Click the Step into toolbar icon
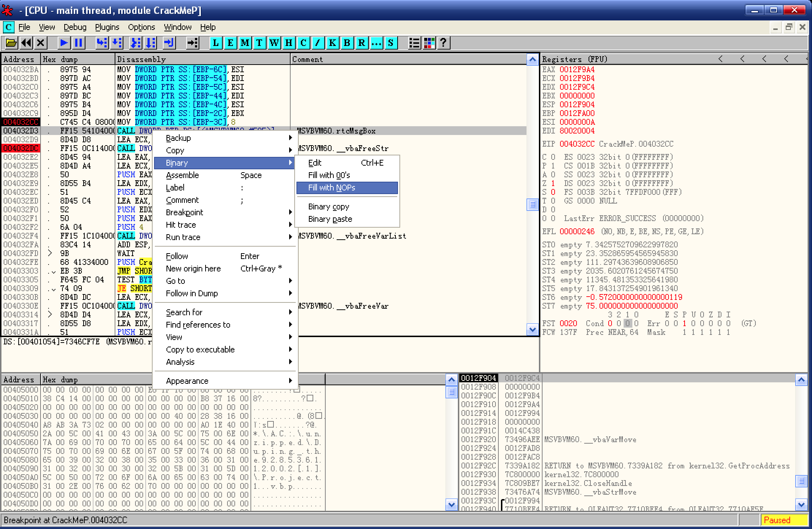 pos(102,43)
